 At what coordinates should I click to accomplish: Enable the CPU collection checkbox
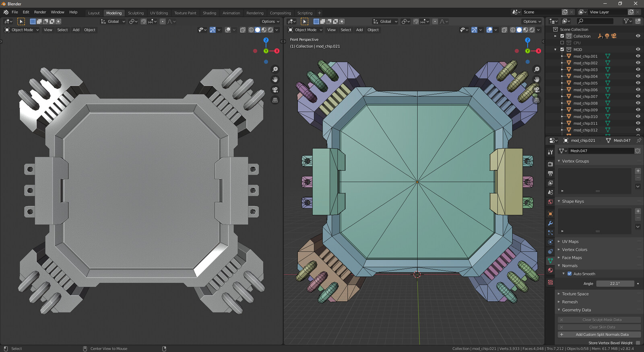pos(562,43)
